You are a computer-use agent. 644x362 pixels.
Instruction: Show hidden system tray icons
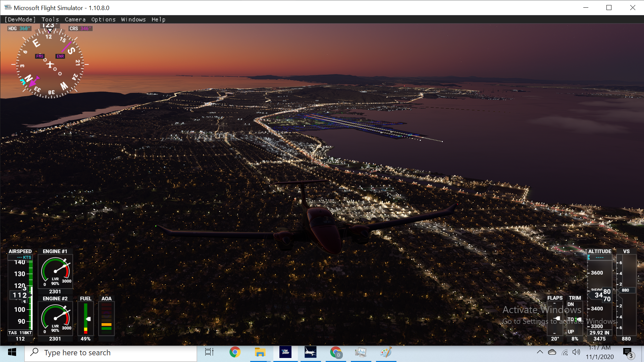click(x=540, y=352)
